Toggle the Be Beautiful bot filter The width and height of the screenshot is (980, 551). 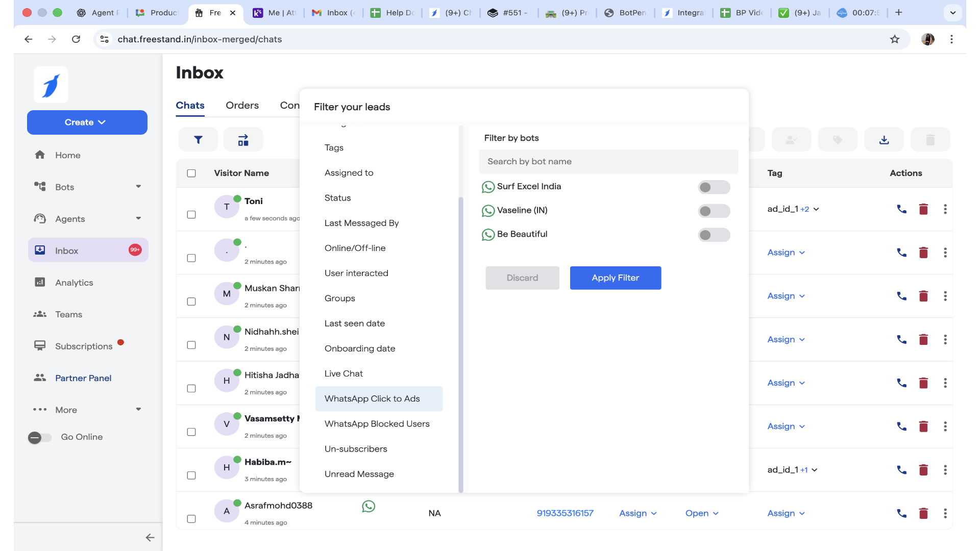[x=714, y=235]
